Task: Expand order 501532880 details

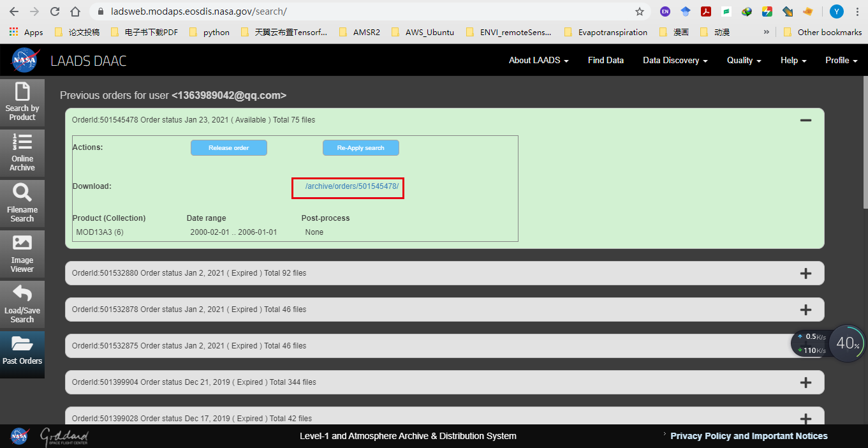Action: coord(805,273)
